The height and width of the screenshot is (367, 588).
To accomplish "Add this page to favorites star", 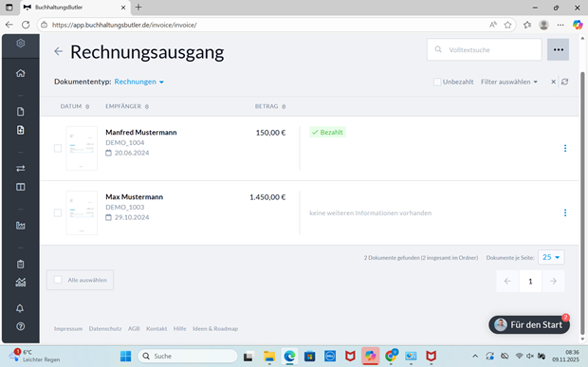I will click(507, 25).
